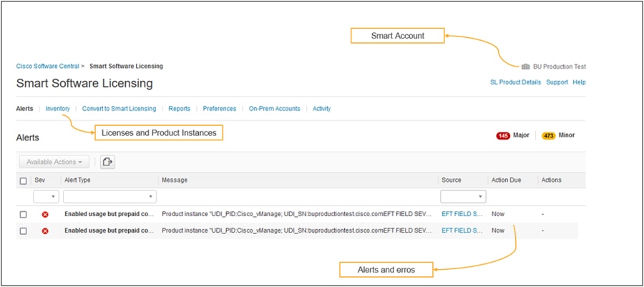Click the Smart Software Licensing page heading
This screenshot has width=644, height=287.
coord(84,83)
